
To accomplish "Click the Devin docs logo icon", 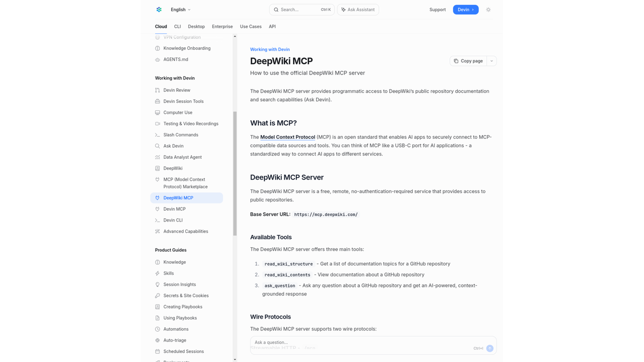I will [159, 10].
